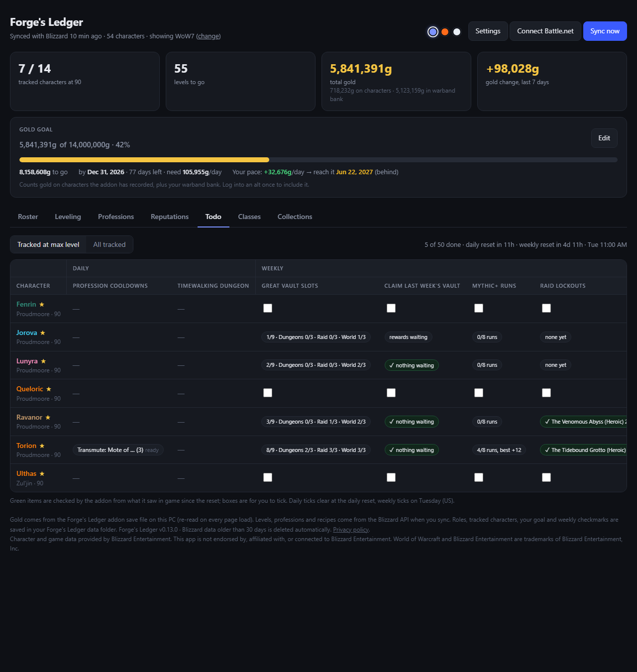637x672 pixels.
Task: Open Settings
Action: coord(488,31)
